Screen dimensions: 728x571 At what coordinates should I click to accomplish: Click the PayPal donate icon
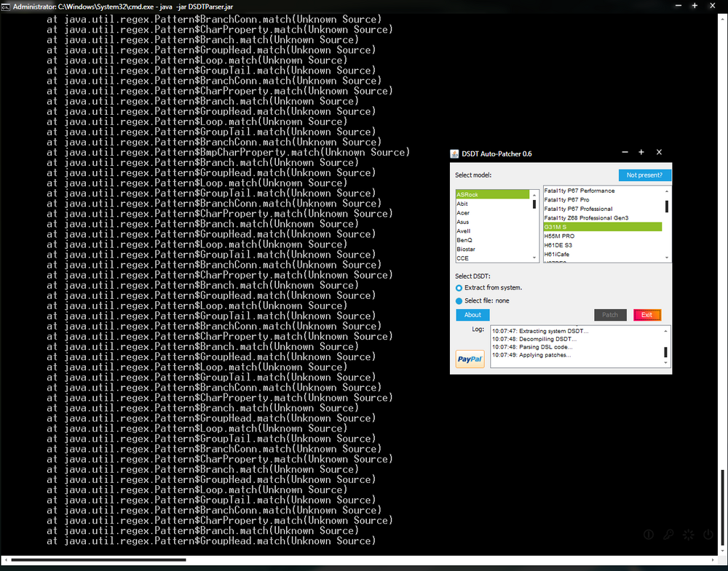tap(470, 359)
